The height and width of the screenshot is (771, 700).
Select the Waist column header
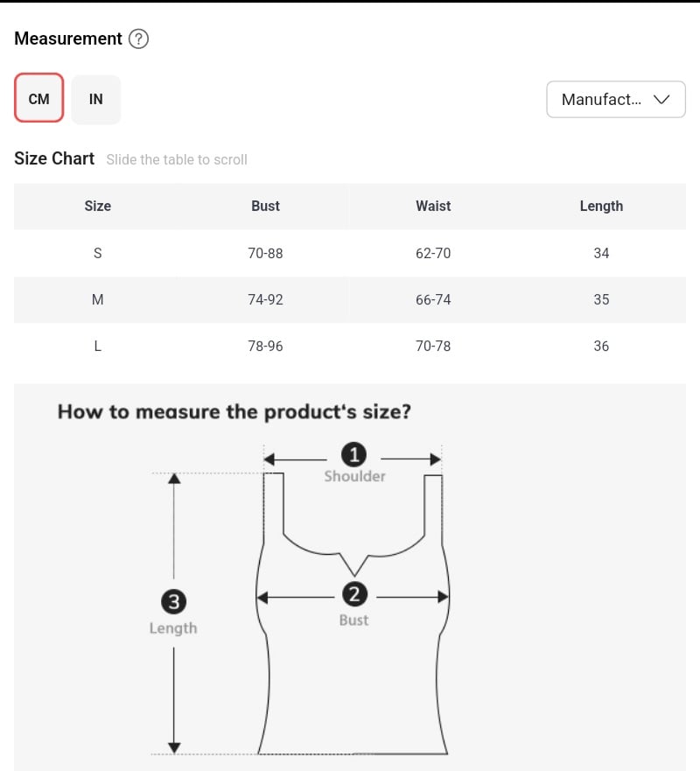pyautogui.click(x=433, y=206)
